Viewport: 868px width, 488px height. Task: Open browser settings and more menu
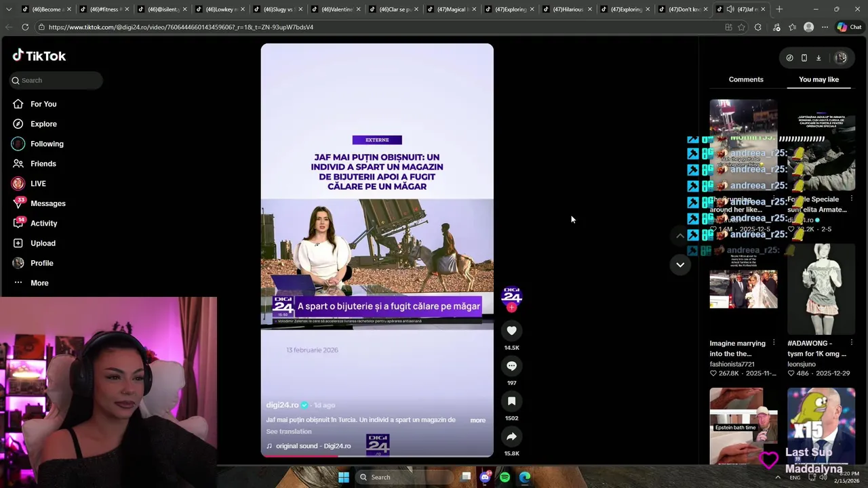(x=825, y=27)
